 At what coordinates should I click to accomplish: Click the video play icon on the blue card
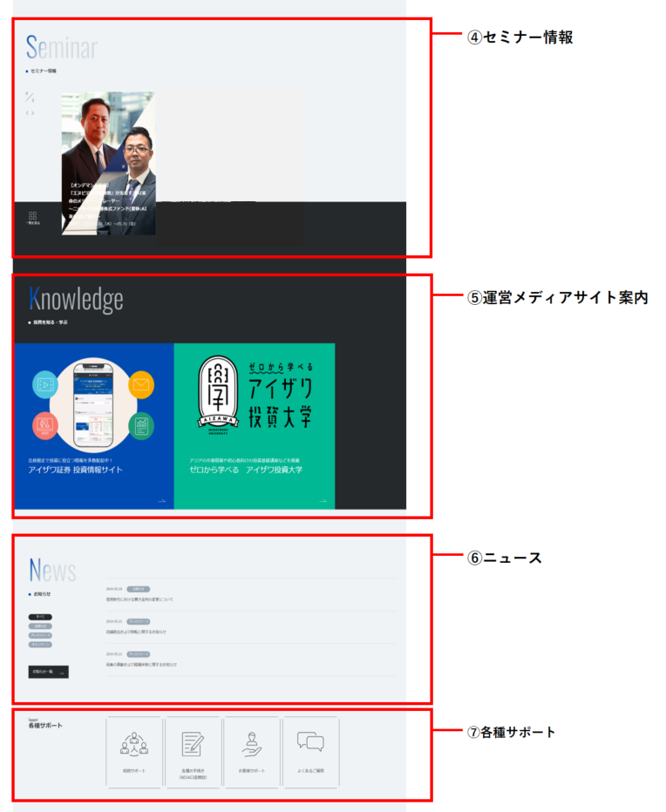(x=45, y=385)
